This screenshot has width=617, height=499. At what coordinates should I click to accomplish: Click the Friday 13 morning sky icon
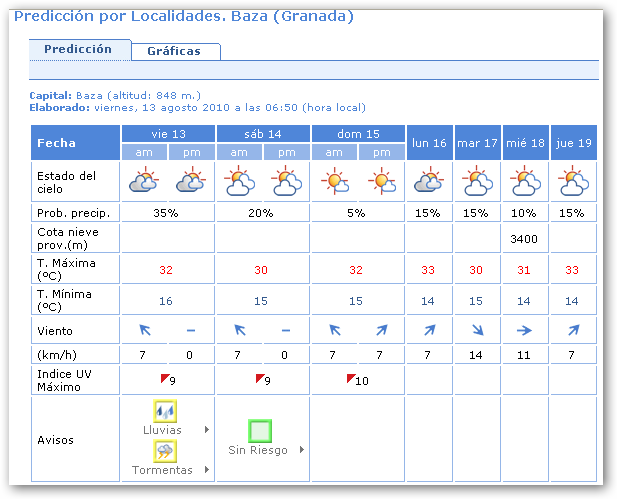pos(143,182)
